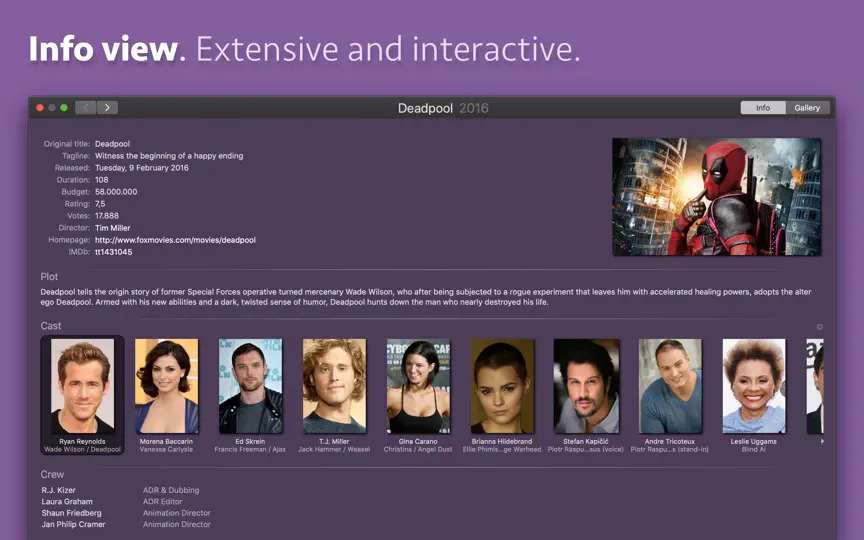This screenshot has height=540, width=864.
Task: Click the ADR & Dubbing role
Action: point(171,490)
